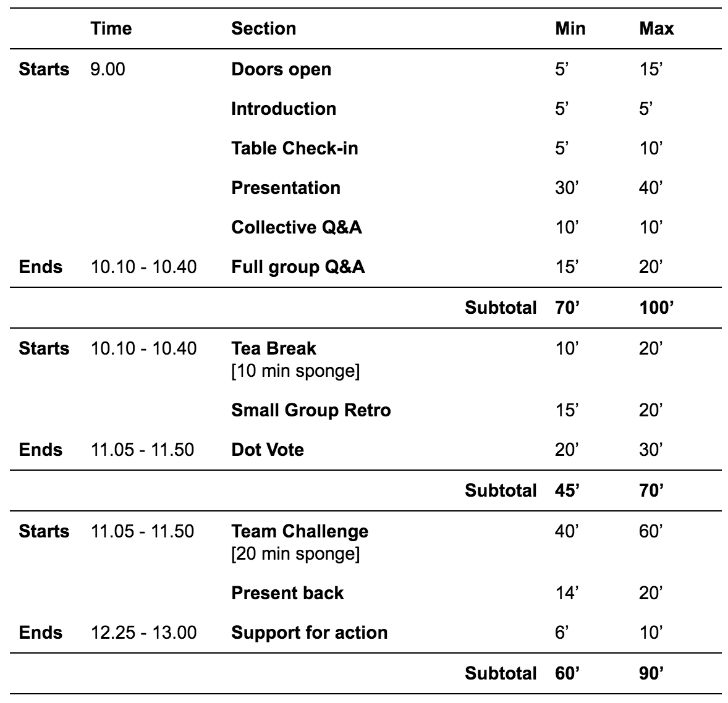Click the [20 min sponge] note
The width and height of the screenshot is (728, 703).
(296, 554)
